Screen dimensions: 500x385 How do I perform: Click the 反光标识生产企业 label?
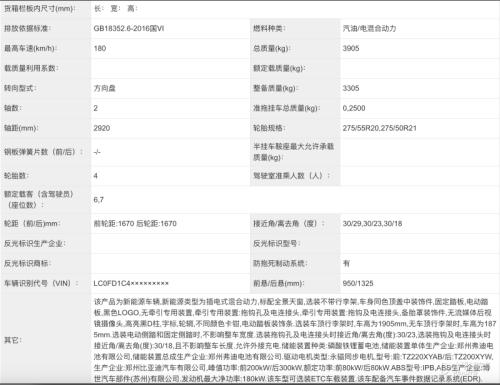pos(34,244)
